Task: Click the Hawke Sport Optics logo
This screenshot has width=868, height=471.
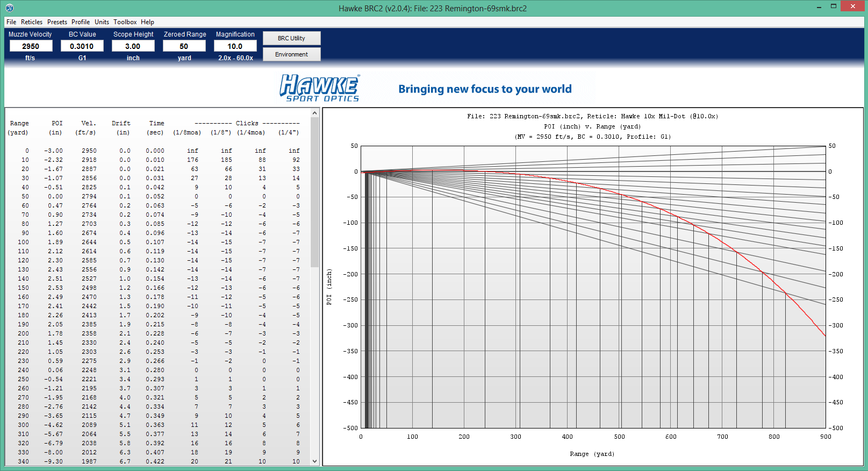Action: (x=320, y=88)
